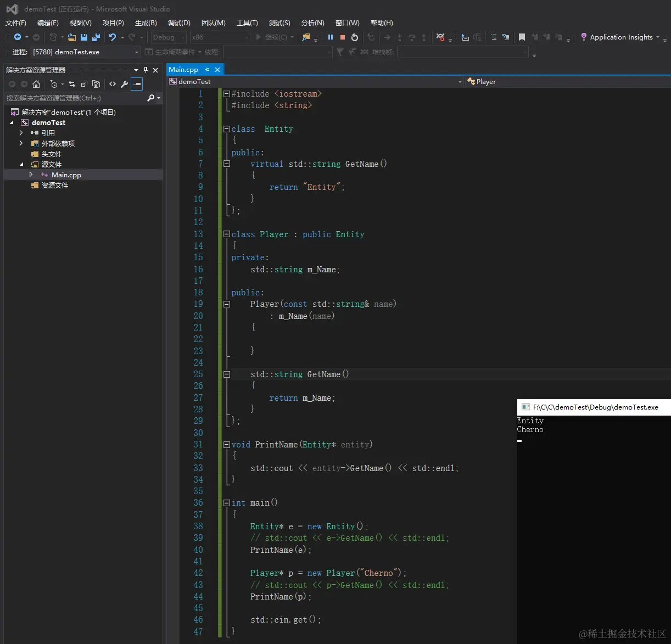The width and height of the screenshot is (671, 644).
Task: Open properties via the wrench icon
Action: tap(125, 84)
